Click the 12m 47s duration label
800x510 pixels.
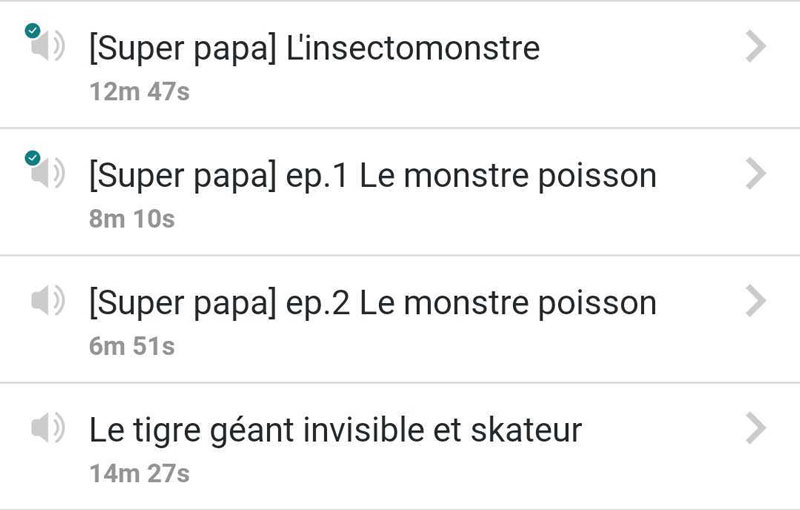[x=139, y=92]
